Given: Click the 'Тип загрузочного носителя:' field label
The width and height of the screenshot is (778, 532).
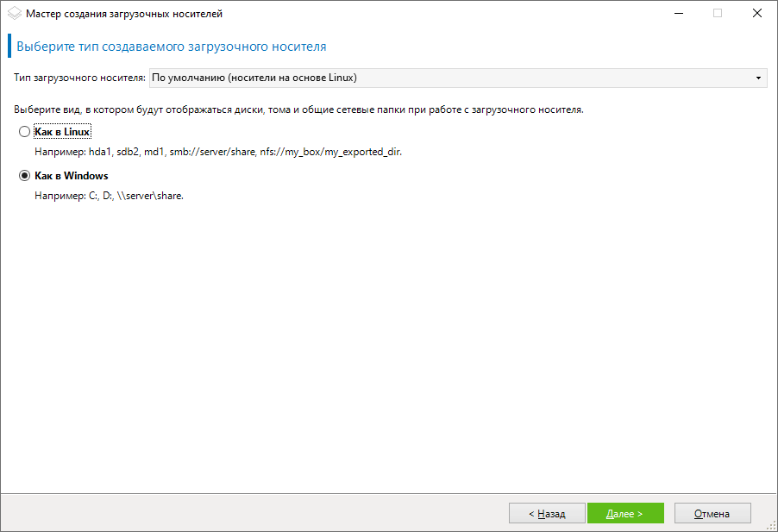Looking at the screenshot, I should point(79,78).
